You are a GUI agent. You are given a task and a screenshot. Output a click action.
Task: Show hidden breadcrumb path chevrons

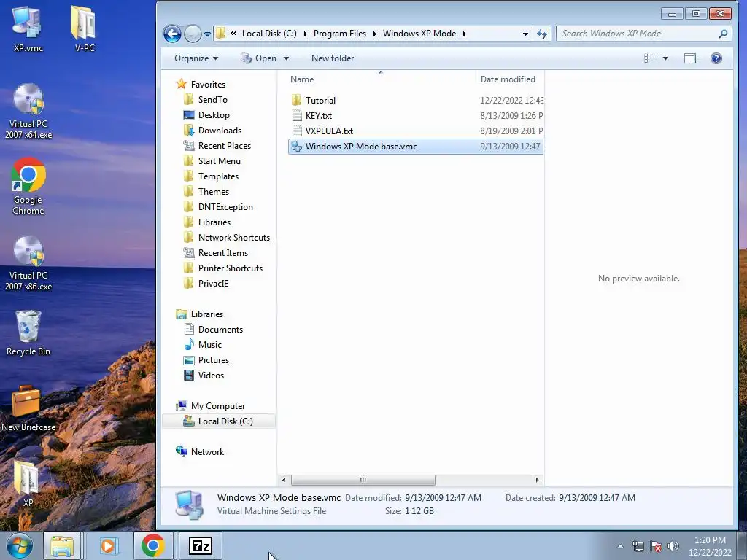pos(233,34)
